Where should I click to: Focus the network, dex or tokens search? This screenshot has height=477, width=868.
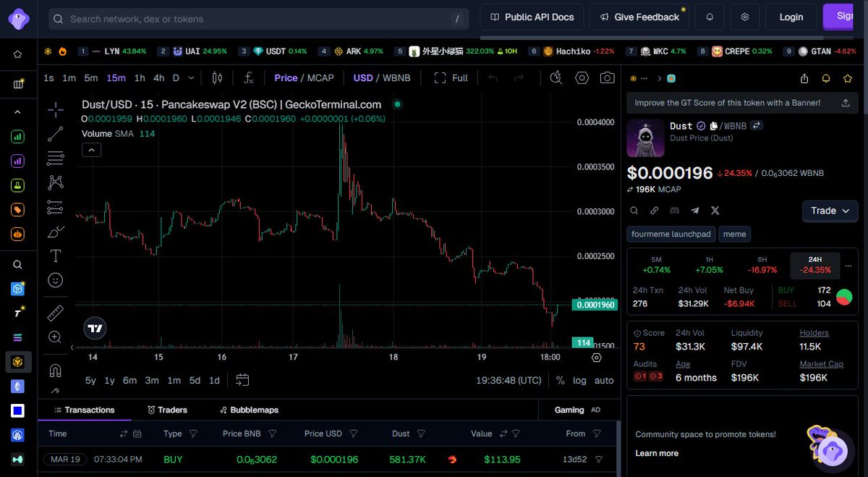[x=258, y=19]
